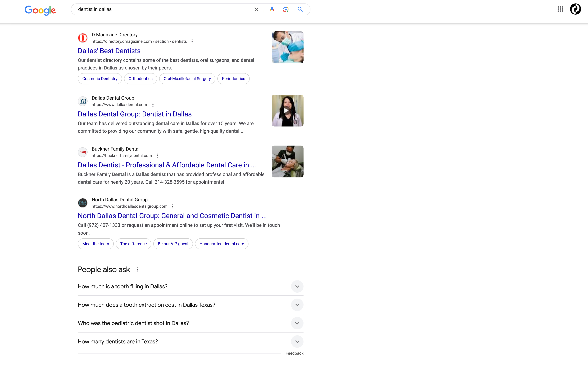588x367 pixels.
Task: Clear the search box text
Action: pos(256,9)
